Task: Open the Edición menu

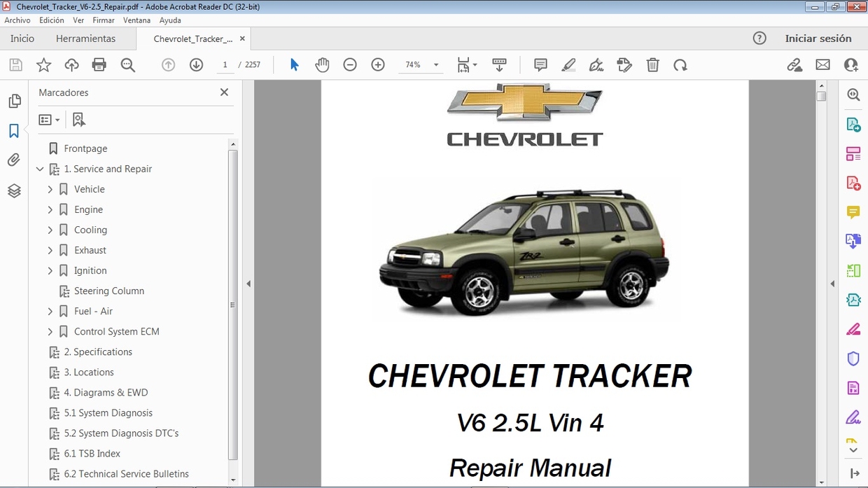Action: coord(52,20)
